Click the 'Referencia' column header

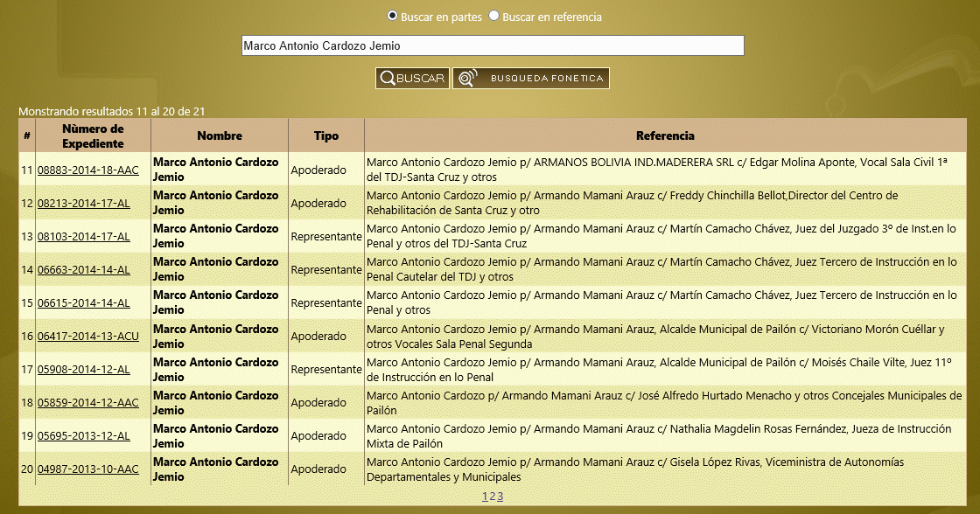pyautogui.click(x=665, y=136)
